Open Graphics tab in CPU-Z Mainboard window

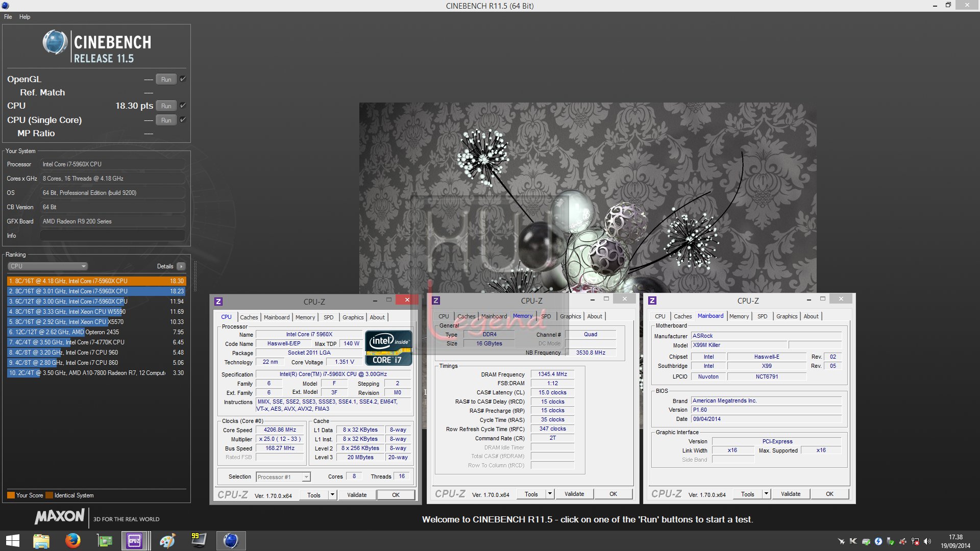pos(787,316)
